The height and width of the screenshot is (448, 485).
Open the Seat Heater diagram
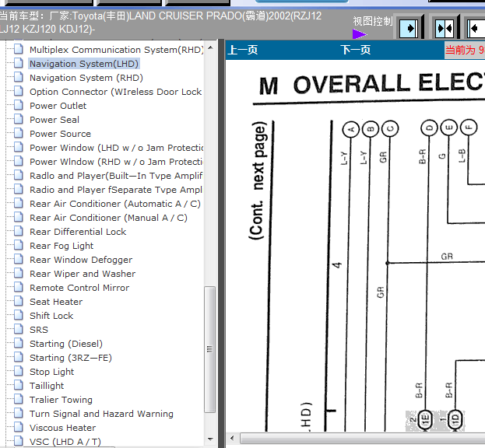56,302
